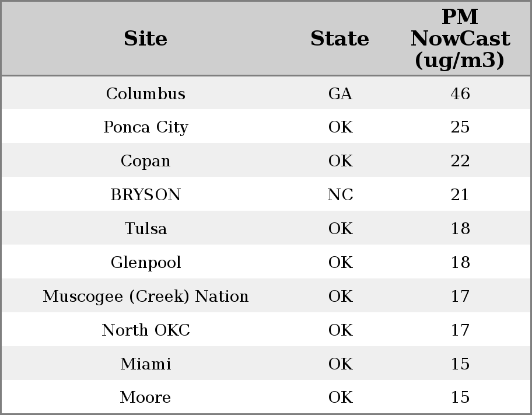
Task: Click the BRYSON site name
Action: click(146, 195)
